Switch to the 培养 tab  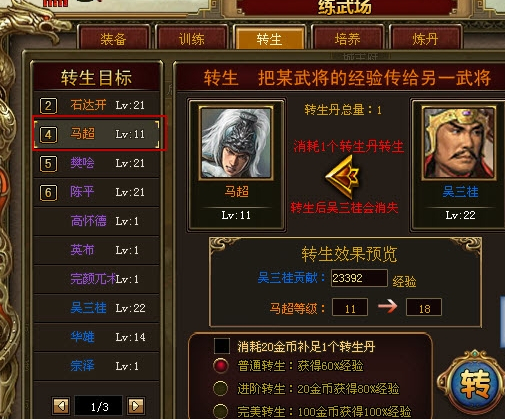(347, 38)
